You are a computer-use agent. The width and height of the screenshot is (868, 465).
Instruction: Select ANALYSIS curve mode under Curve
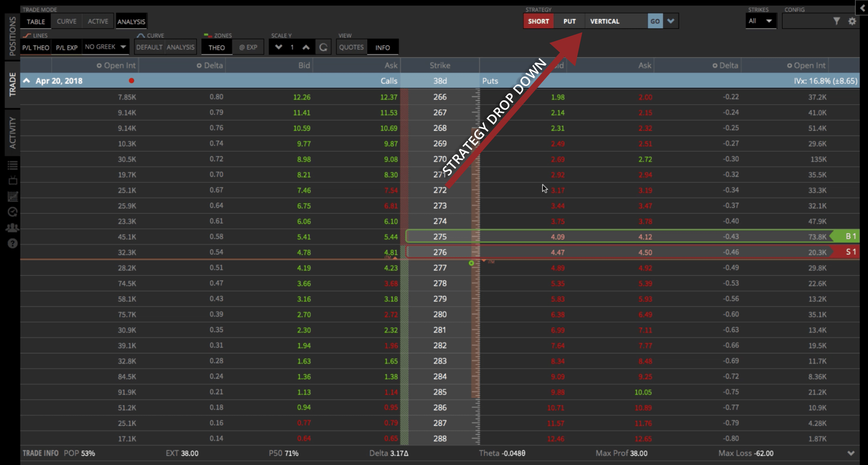tap(181, 47)
